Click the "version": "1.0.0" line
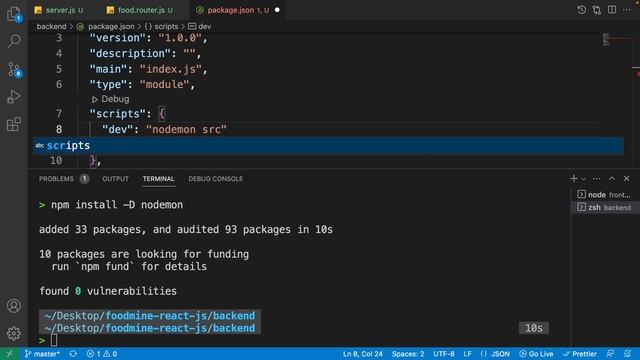The image size is (640, 360). point(149,38)
